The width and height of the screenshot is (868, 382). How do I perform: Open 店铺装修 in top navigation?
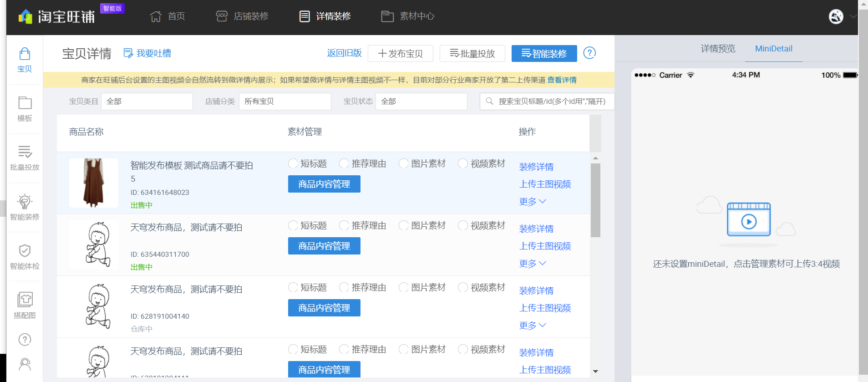point(242,16)
